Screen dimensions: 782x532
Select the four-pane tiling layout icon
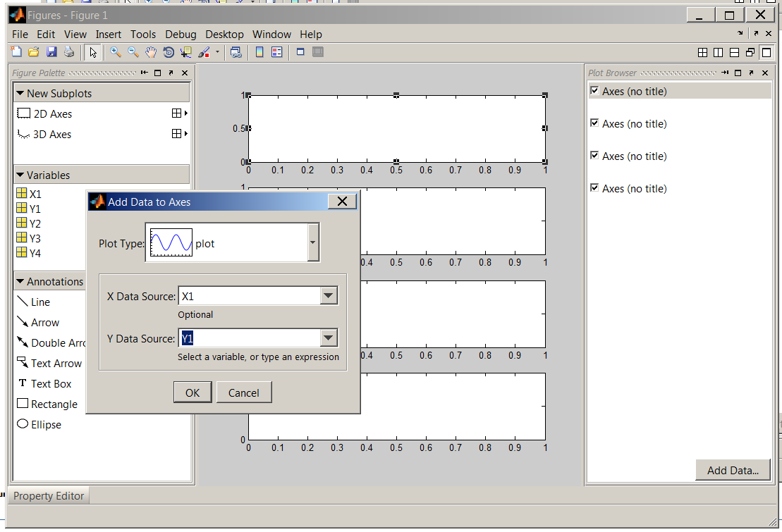(702, 52)
